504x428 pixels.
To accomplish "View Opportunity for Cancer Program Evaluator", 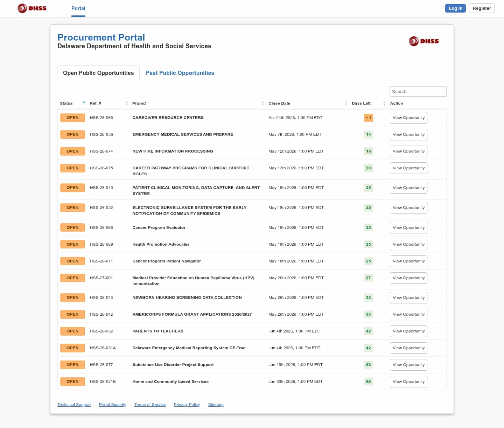I will [408, 228].
